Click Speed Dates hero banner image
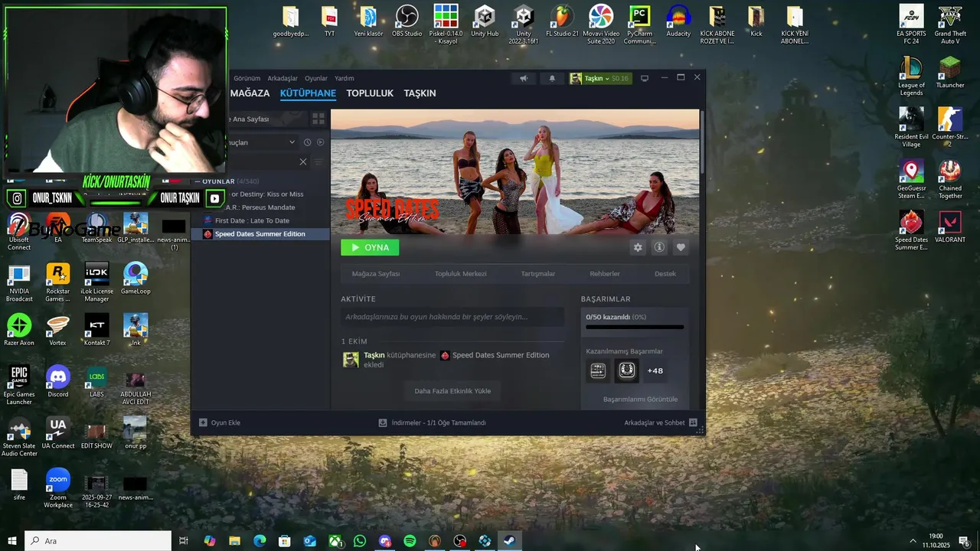The height and width of the screenshot is (551, 980). [515, 171]
